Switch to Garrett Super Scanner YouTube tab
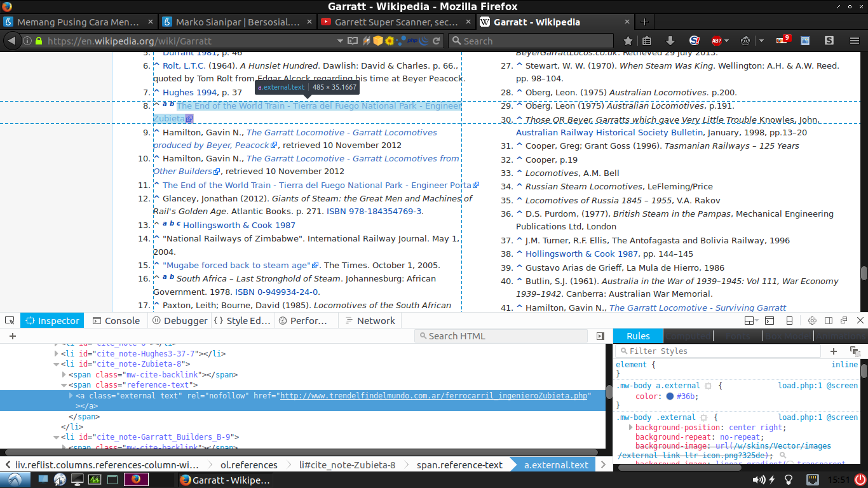This screenshot has height=488, width=868. click(396, 22)
